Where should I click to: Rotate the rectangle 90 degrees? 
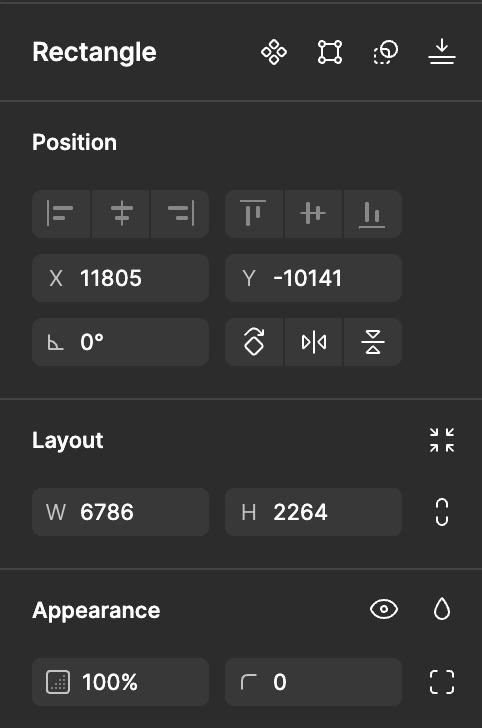pos(254,342)
